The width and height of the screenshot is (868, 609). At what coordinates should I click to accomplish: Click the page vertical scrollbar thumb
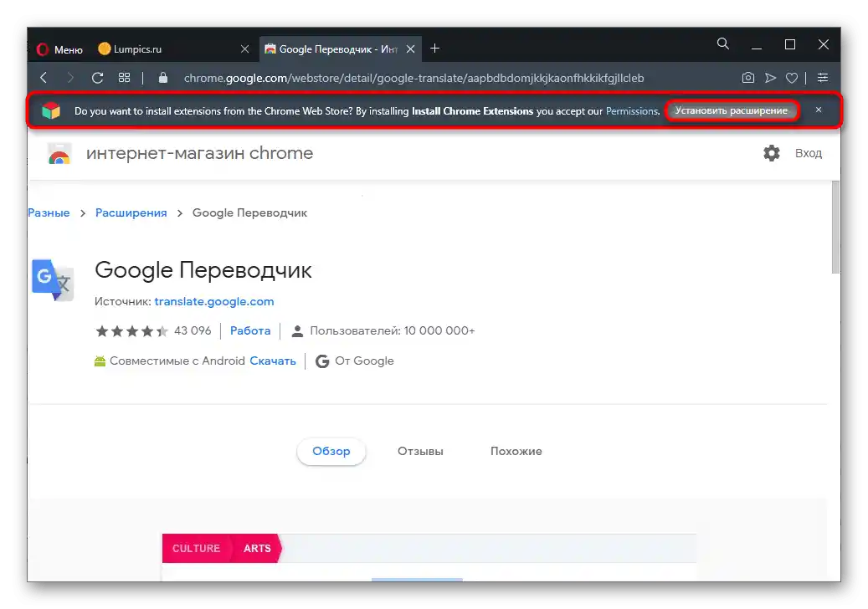[835, 227]
